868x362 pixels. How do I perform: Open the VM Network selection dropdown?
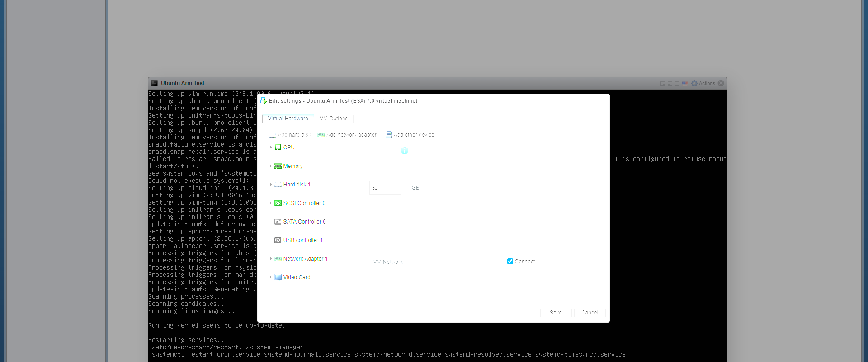tap(388, 262)
